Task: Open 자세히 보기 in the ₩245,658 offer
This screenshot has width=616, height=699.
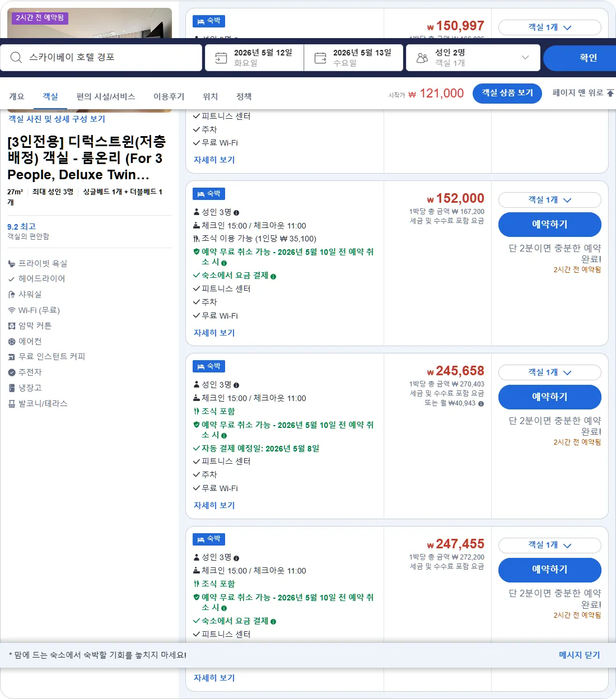Action: 214,505
